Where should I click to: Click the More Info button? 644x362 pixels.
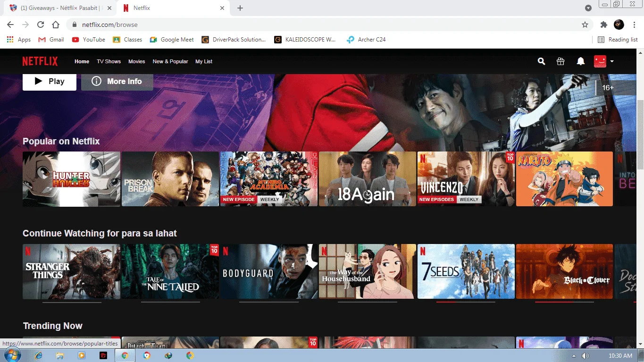(117, 81)
